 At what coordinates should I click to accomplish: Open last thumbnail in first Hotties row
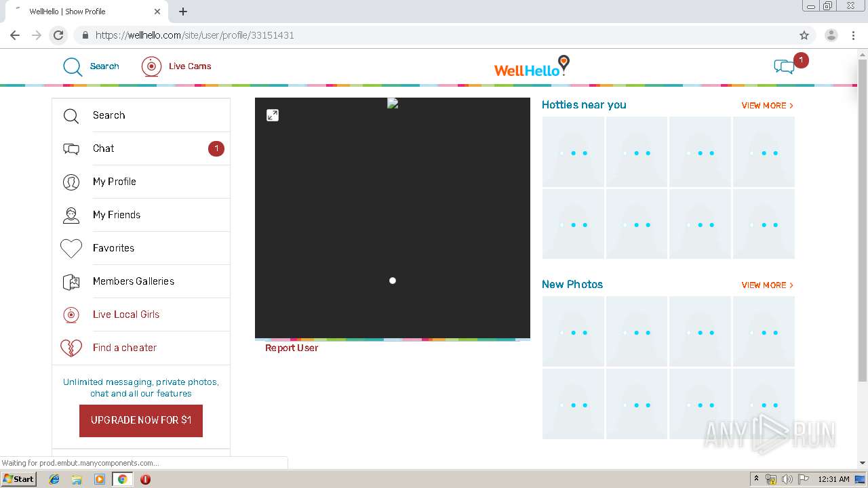click(x=764, y=152)
